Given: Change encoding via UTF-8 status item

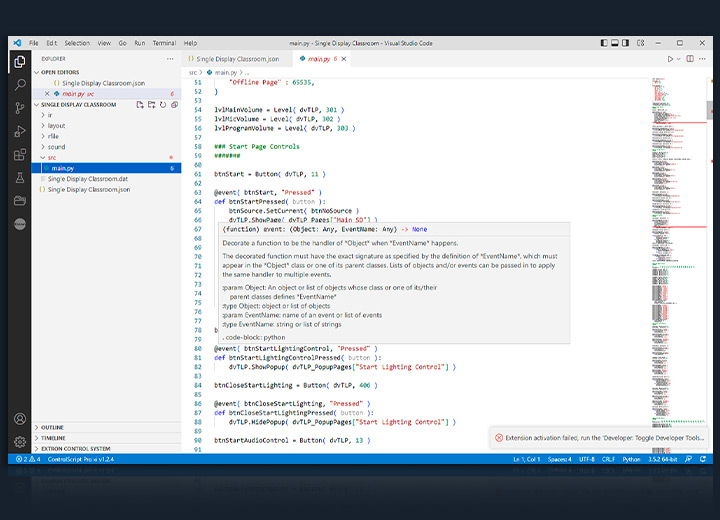Looking at the screenshot, I should point(587,459).
